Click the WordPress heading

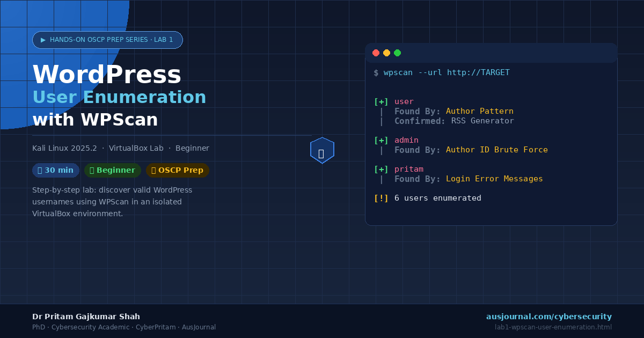[107, 74]
